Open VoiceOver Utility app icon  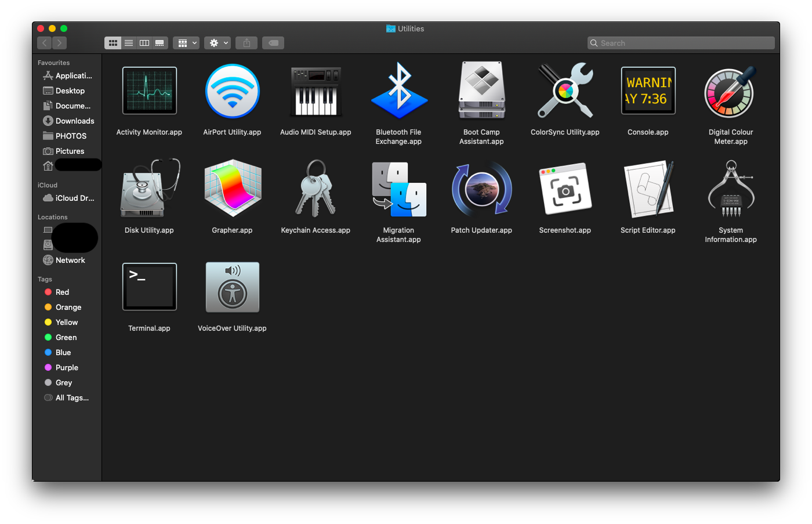pyautogui.click(x=232, y=287)
